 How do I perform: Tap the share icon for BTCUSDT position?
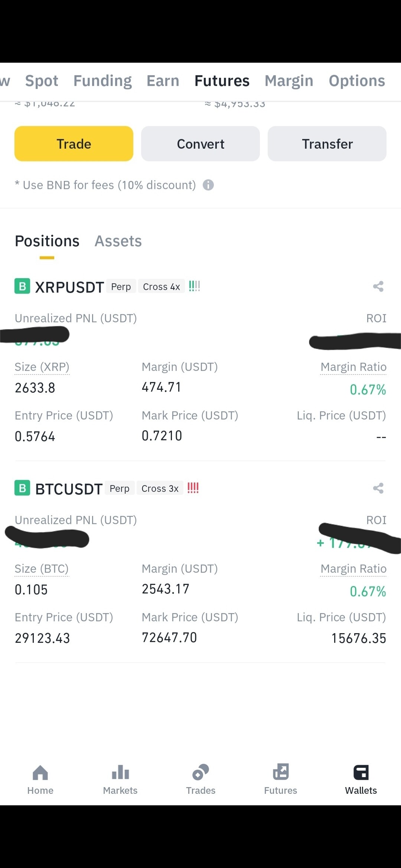click(x=378, y=488)
